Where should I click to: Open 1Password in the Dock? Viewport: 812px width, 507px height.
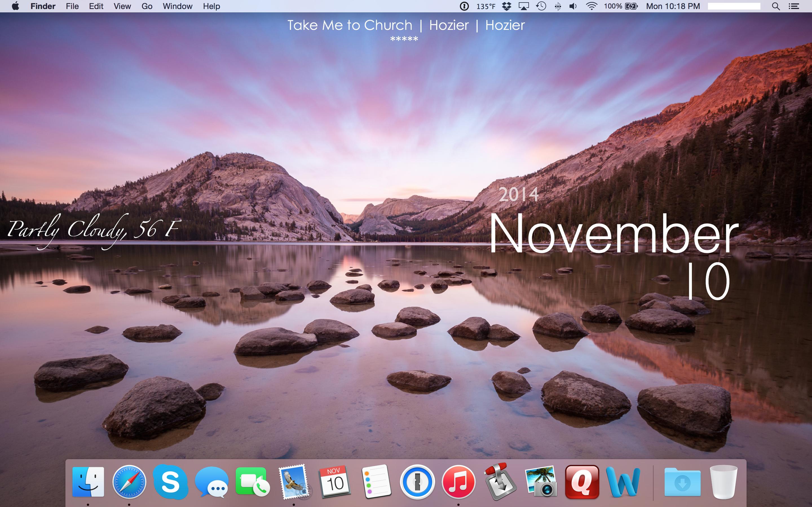click(x=417, y=482)
